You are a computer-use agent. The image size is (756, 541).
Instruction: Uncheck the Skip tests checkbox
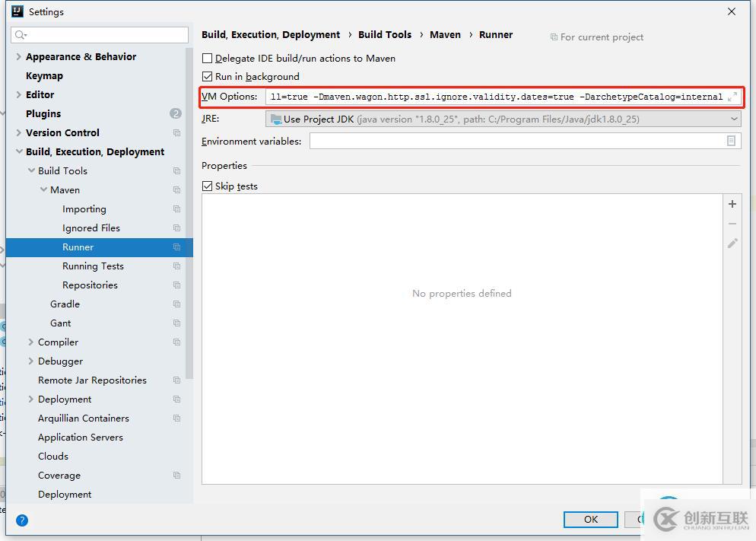tap(208, 186)
